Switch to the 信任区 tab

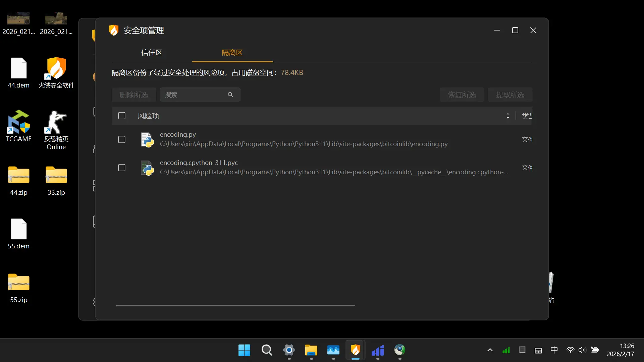(x=152, y=53)
